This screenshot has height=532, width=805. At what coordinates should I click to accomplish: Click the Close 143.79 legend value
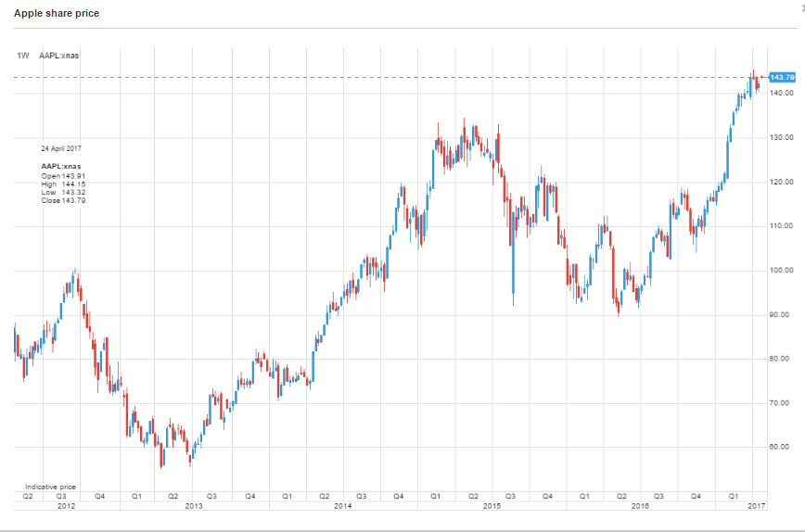63,200
